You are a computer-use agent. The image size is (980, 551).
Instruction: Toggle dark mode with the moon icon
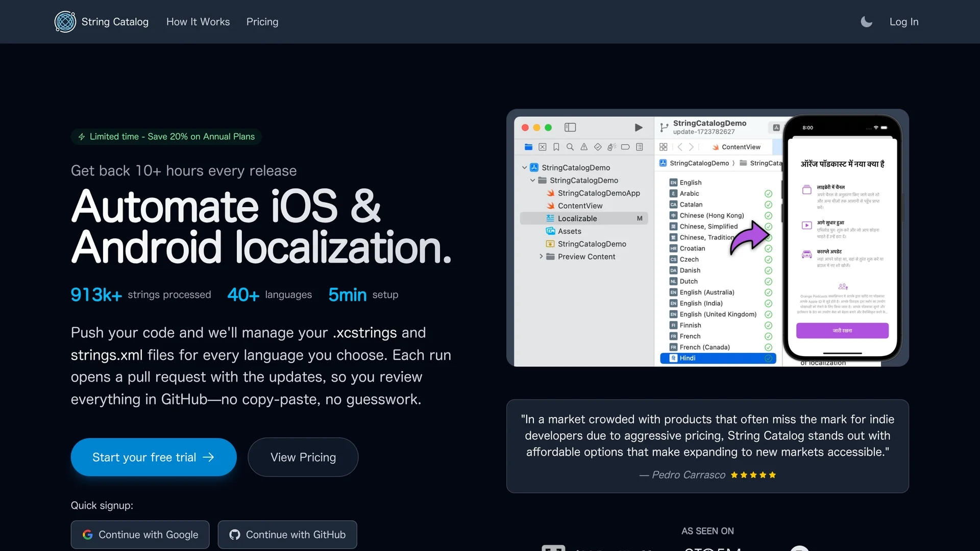[x=866, y=21]
